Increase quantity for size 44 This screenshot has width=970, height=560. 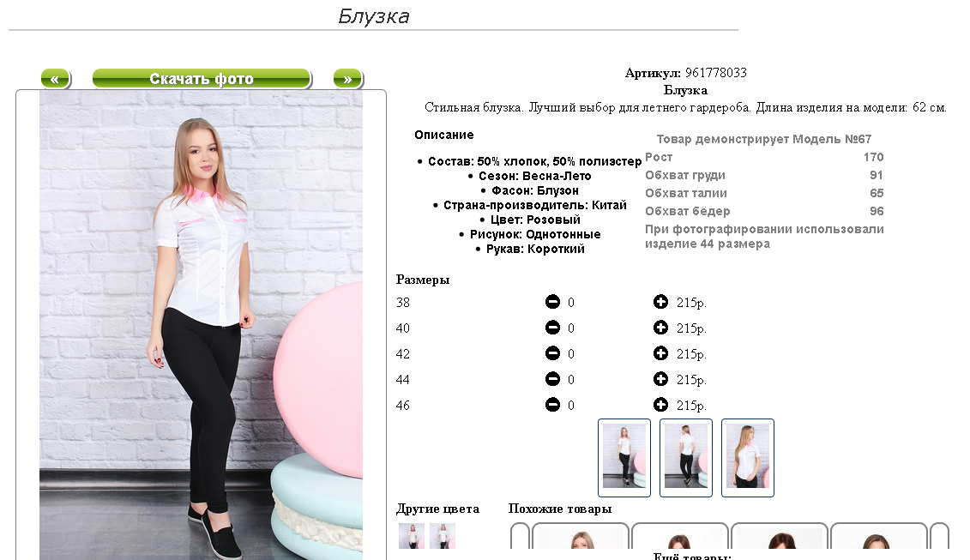click(x=660, y=379)
